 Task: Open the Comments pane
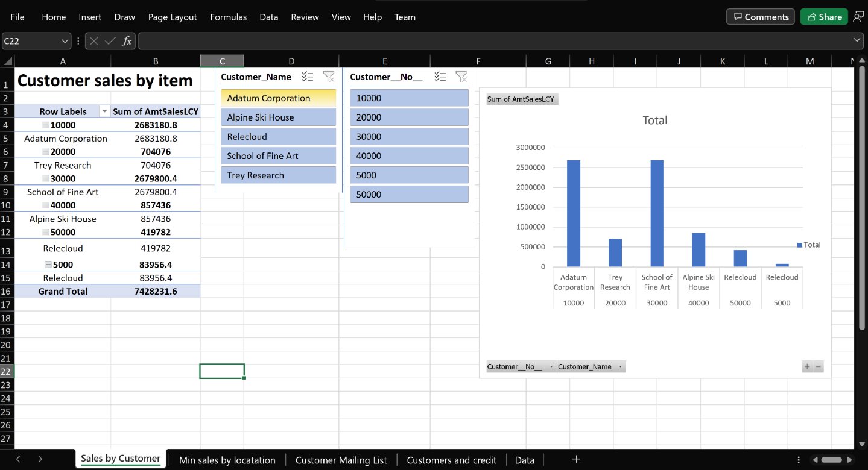pyautogui.click(x=761, y=17)
